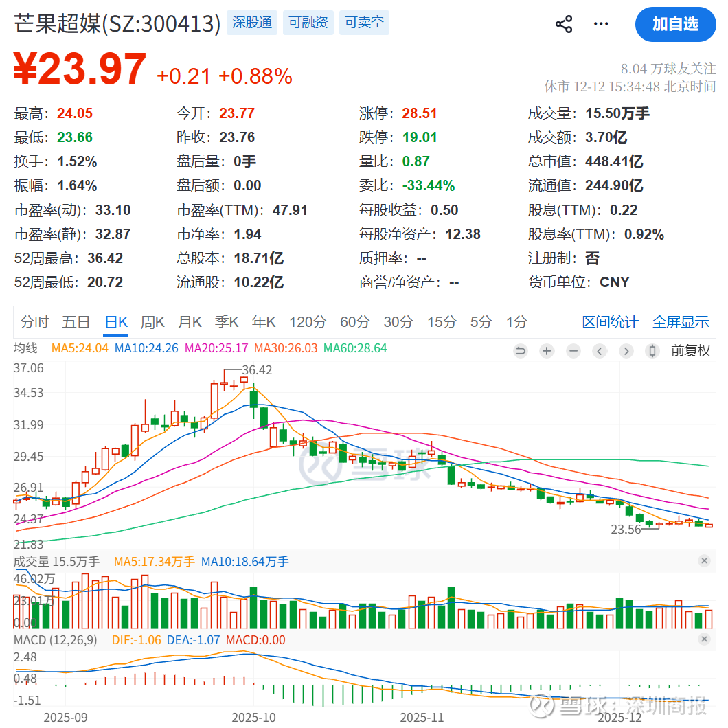The image size is (728, 728).
Task: Click the 52周最高 36.42 value
Action: click(x=105, y=258)
